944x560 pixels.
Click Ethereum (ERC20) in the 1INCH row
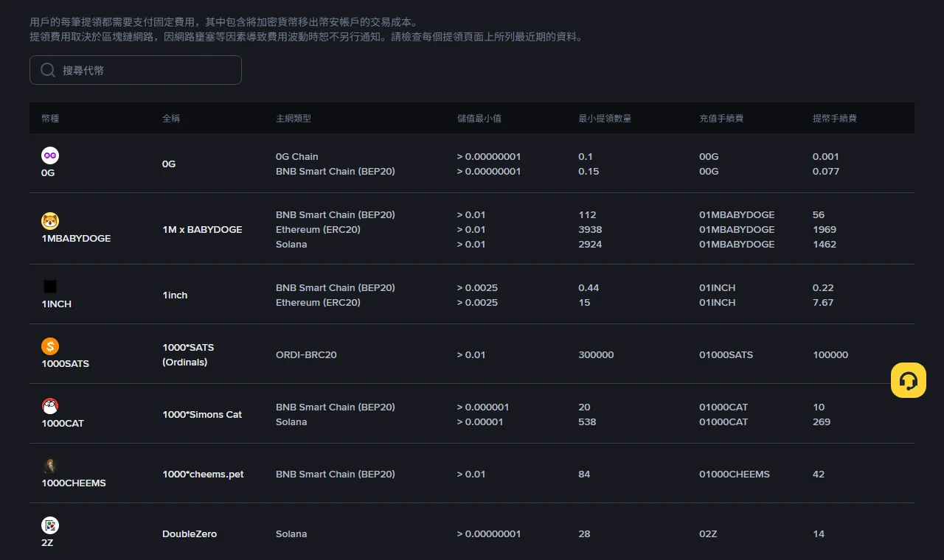[x=318, y=302]
